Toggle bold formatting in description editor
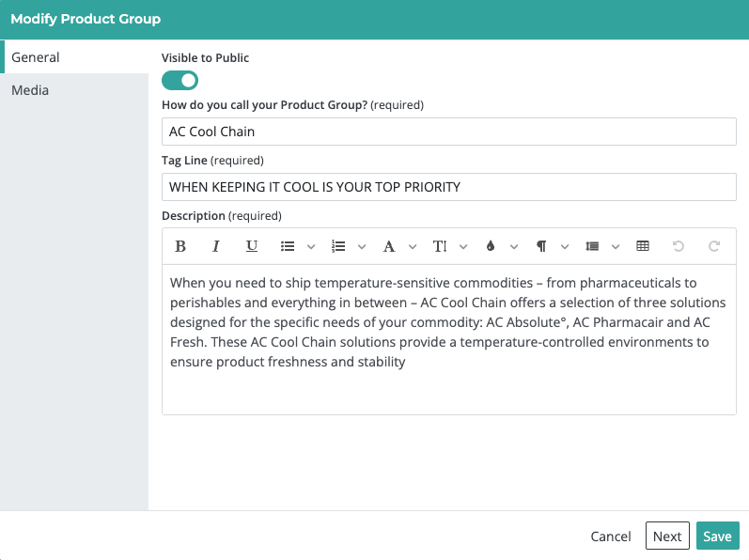The height and width of the screenshot is (560, 749). tap(180, 246)
